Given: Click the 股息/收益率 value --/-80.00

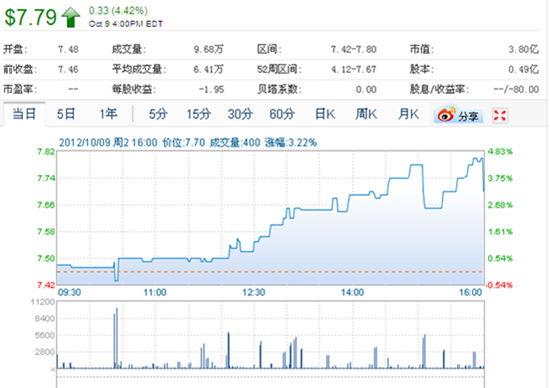Looking at the screenshot, I should [516, 89].
